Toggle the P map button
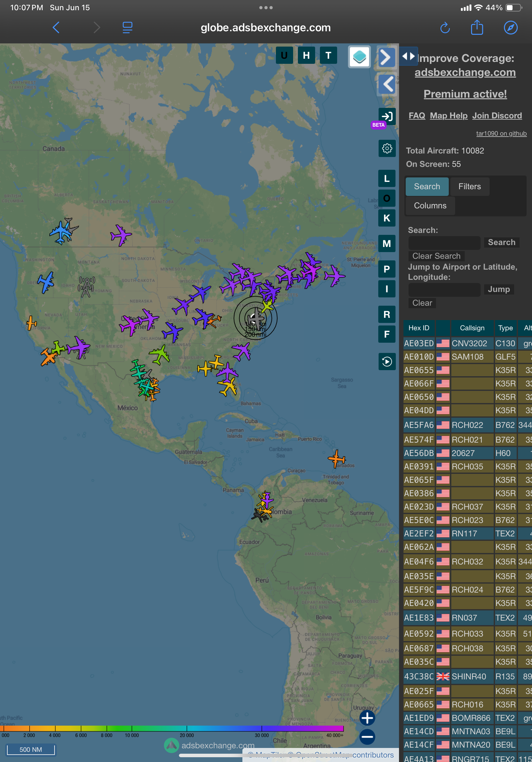 (387, 269)
